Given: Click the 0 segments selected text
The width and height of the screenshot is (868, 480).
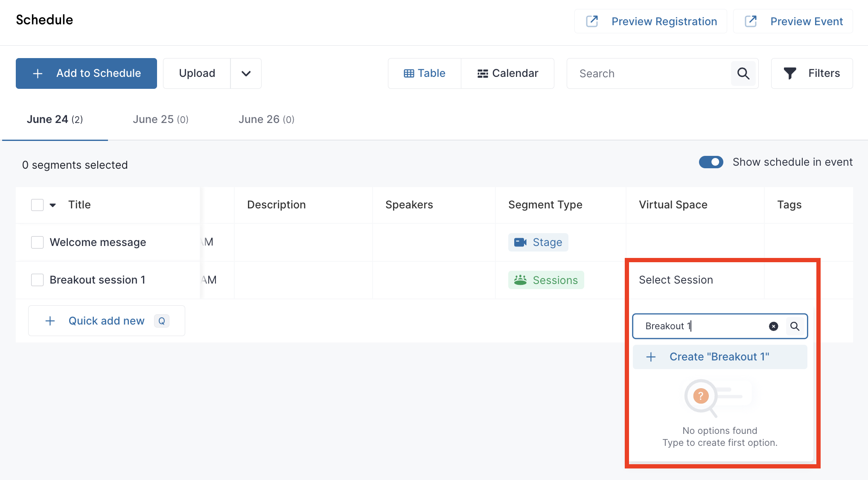Looking at the screenshot, I should [x=75, y=165].
